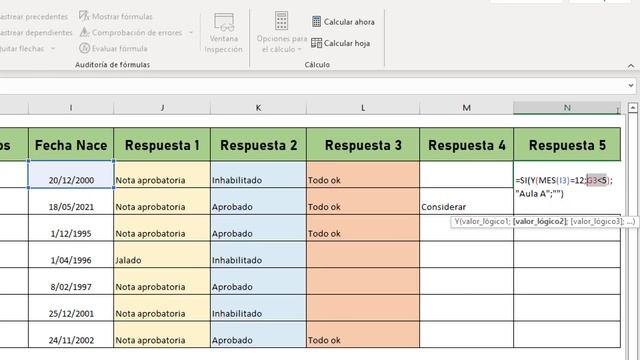Image resolution: width=640 pixels, height=360 pixels.
Task: Click Inhabilitado in the 25/12/2001 row
Action: coord(258,308)
